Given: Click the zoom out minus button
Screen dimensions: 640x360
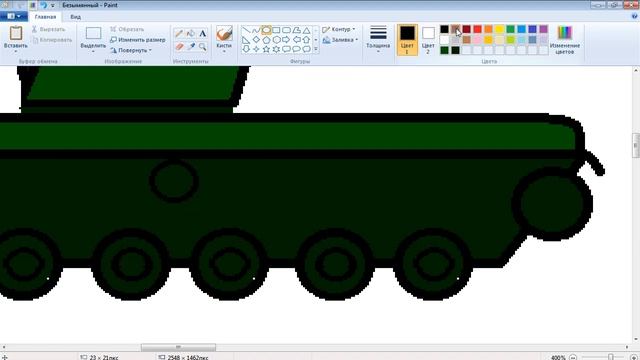Looking at the screenshot, I should pos(573,357).
